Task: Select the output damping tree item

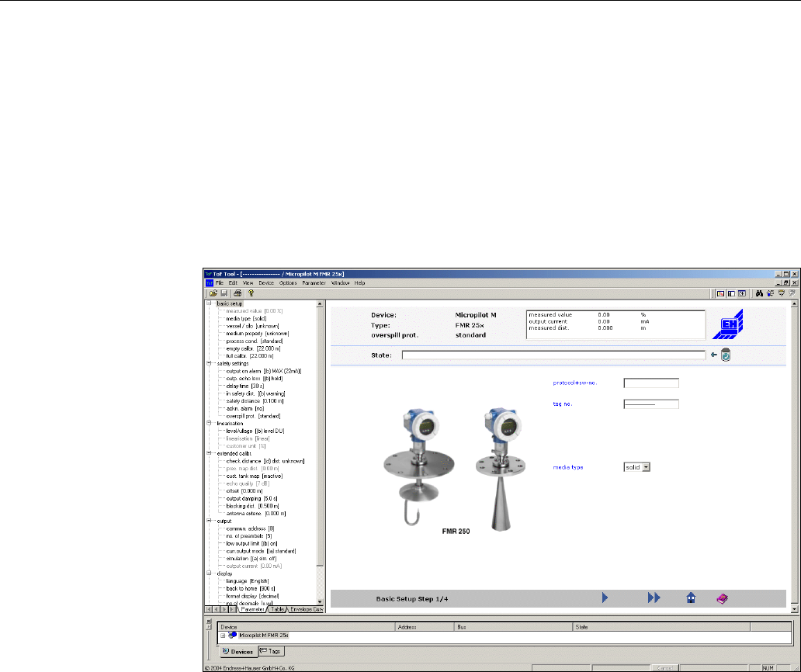Action: point(251,498)
